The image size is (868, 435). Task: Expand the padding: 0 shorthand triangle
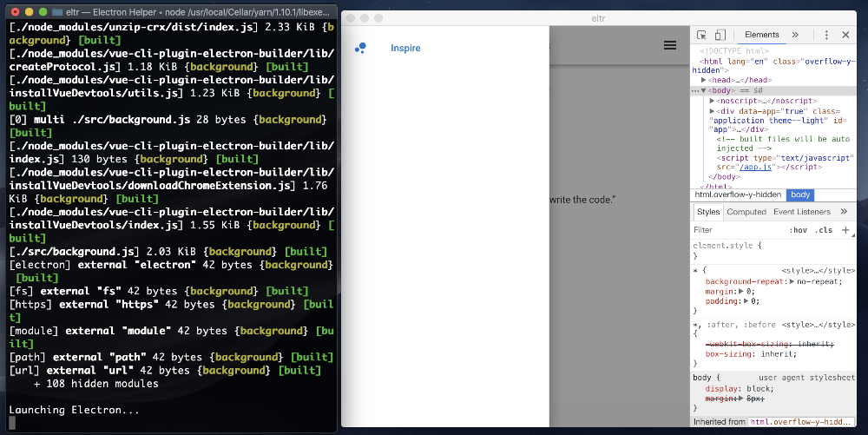pos(746,301)
